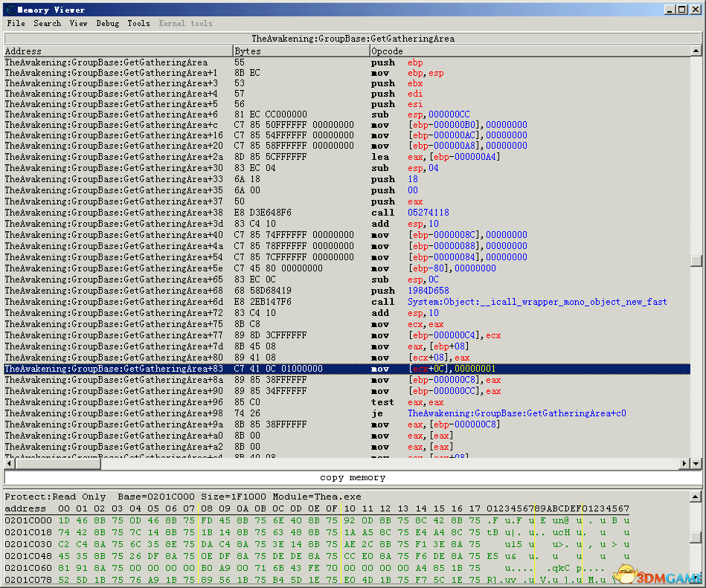Click disassembler scrollbar up arrow
The image size is (706, 588).
[696, 51]
